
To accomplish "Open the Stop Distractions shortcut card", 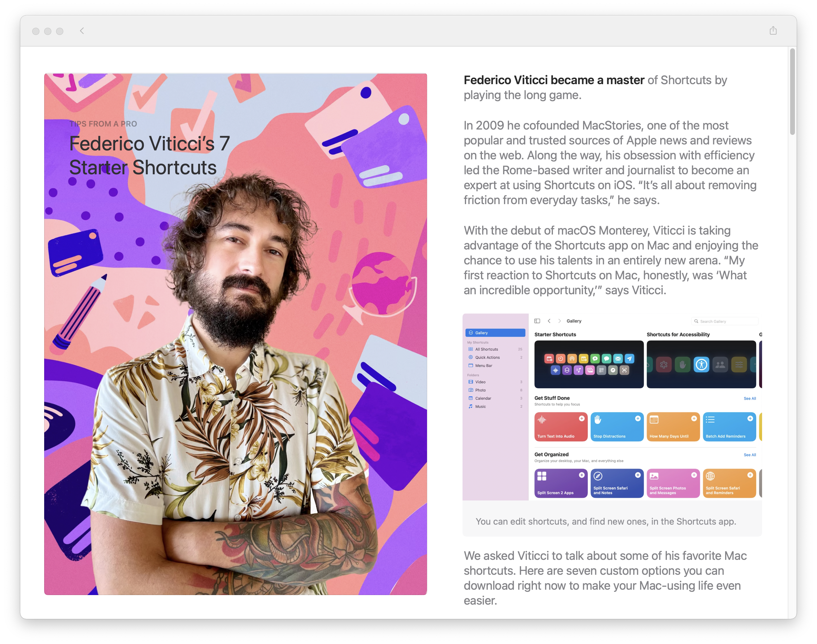I will (617, 427).
